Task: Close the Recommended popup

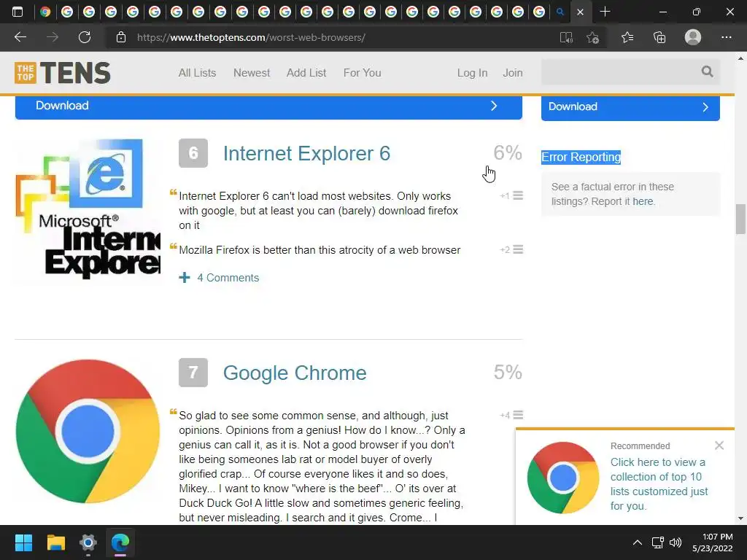Action: pos(719,446)
